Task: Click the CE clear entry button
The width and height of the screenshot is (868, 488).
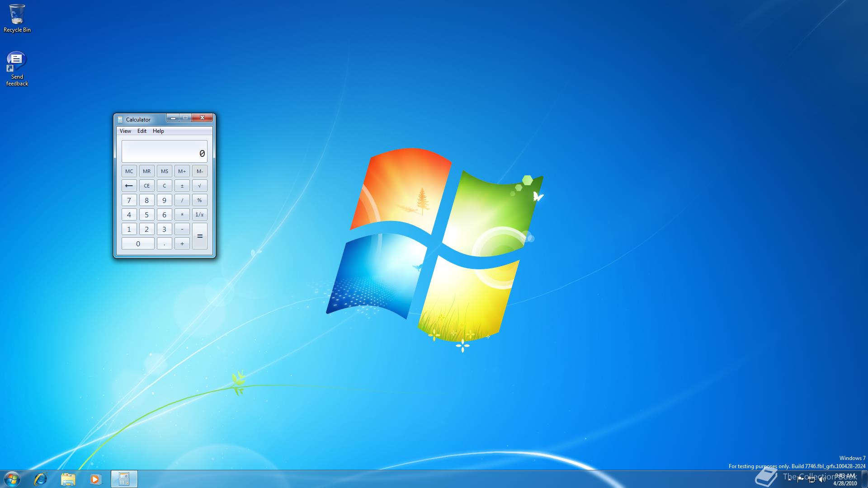Action: (x=146, y=186)
